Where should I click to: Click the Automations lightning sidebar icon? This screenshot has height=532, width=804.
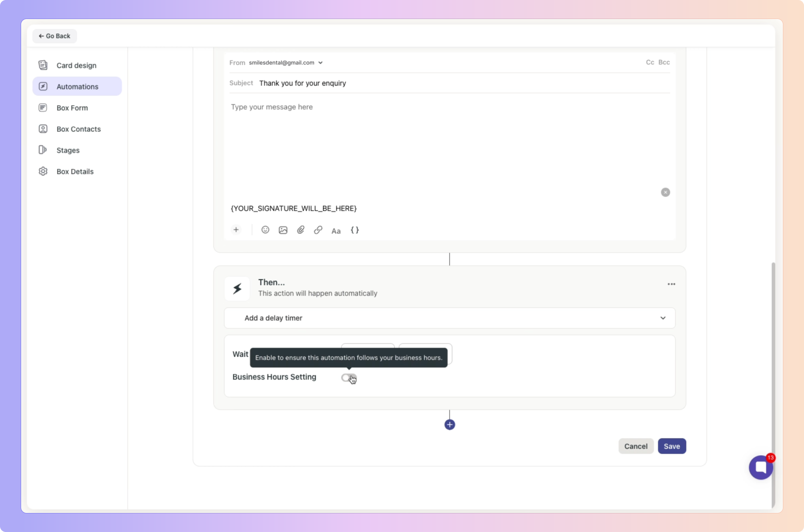coord(43,86)
